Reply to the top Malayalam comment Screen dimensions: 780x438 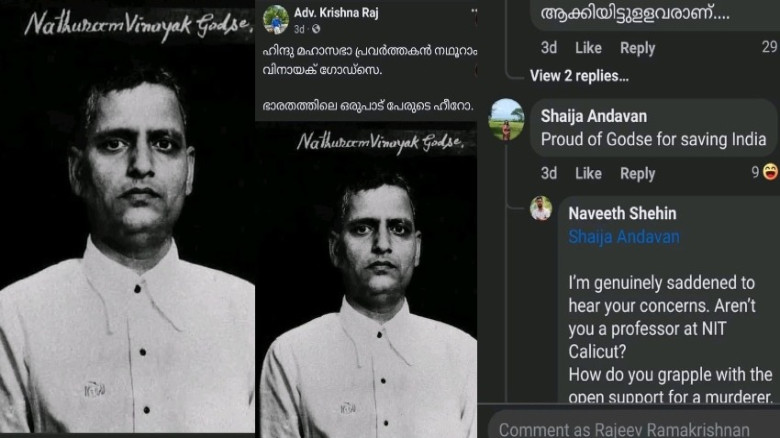tap(637, 47)
